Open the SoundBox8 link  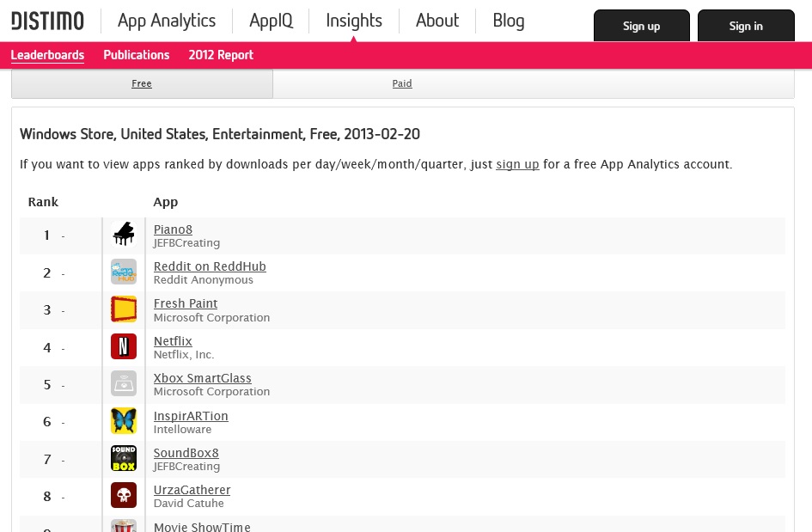(186, 453)
